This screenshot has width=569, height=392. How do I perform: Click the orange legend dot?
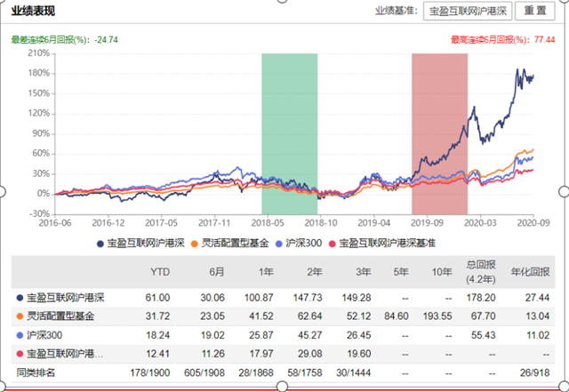(195, 244)
